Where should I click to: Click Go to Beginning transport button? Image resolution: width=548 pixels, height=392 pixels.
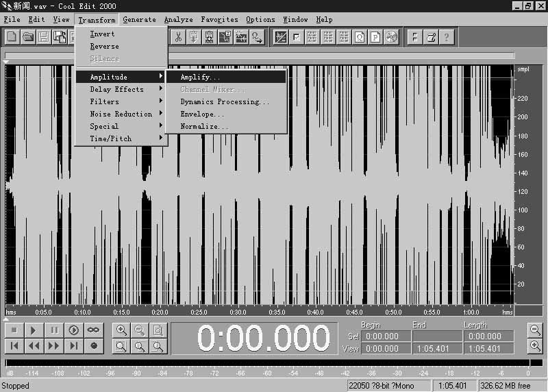pos(14,346)
